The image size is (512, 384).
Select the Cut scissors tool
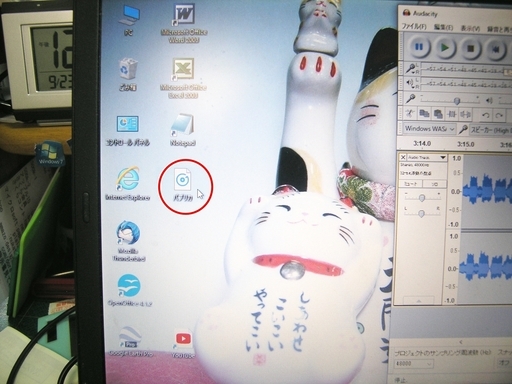tap(409, 114)
